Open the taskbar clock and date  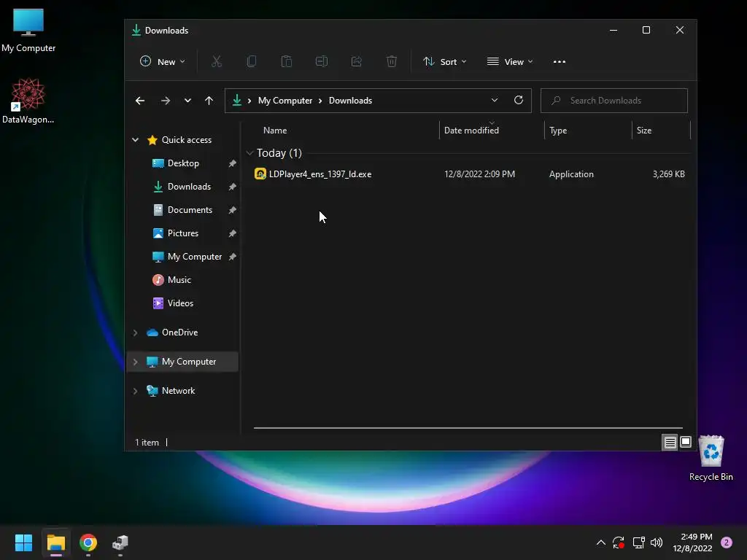point(692,542)
